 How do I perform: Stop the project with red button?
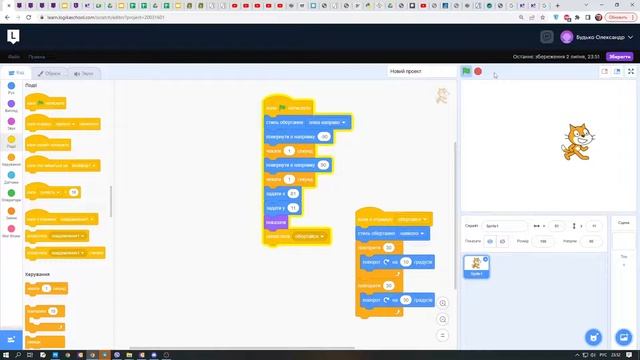(478, 71)
